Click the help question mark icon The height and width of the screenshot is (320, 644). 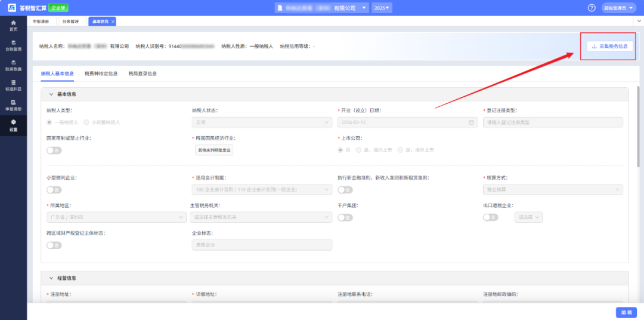click(x=592, y=8)
